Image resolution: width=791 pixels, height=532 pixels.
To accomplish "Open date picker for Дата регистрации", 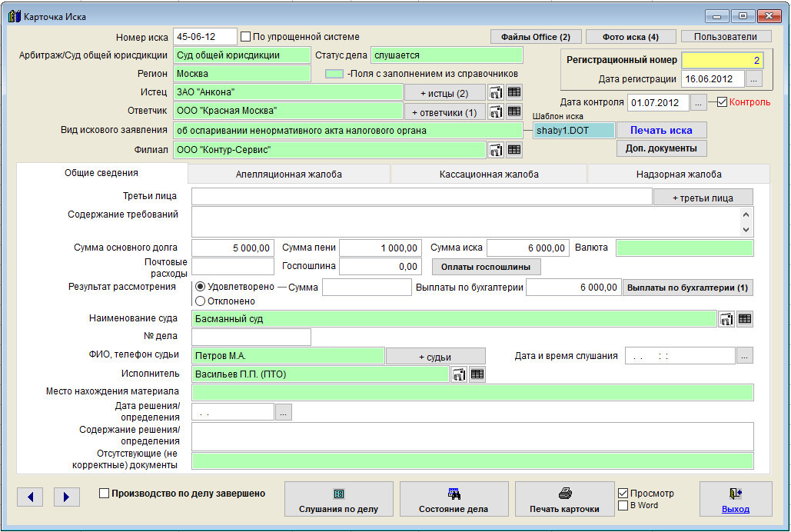I will point(754,79).
